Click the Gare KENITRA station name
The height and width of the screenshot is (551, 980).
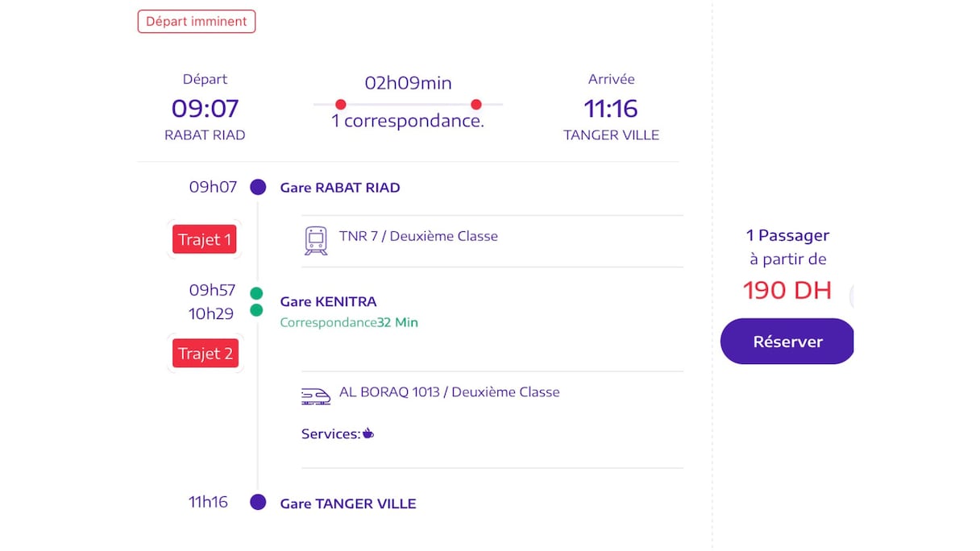[328, 302]
